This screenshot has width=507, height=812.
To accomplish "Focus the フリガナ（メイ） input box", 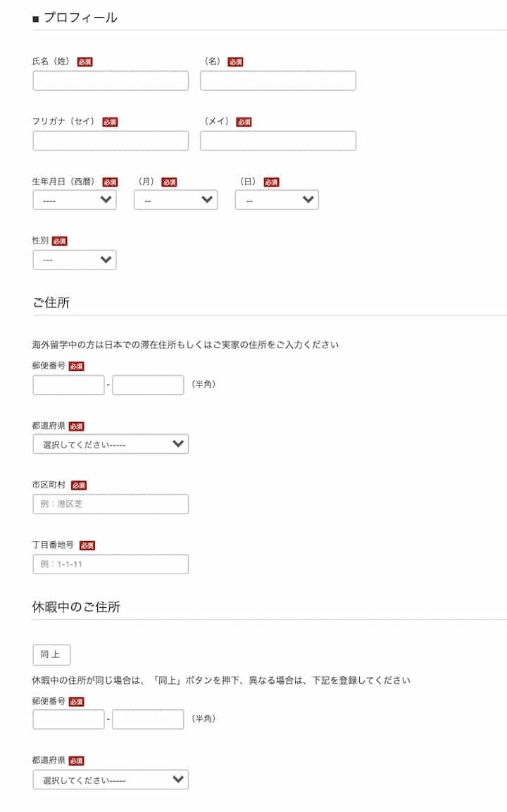I will tap(277, 141).
